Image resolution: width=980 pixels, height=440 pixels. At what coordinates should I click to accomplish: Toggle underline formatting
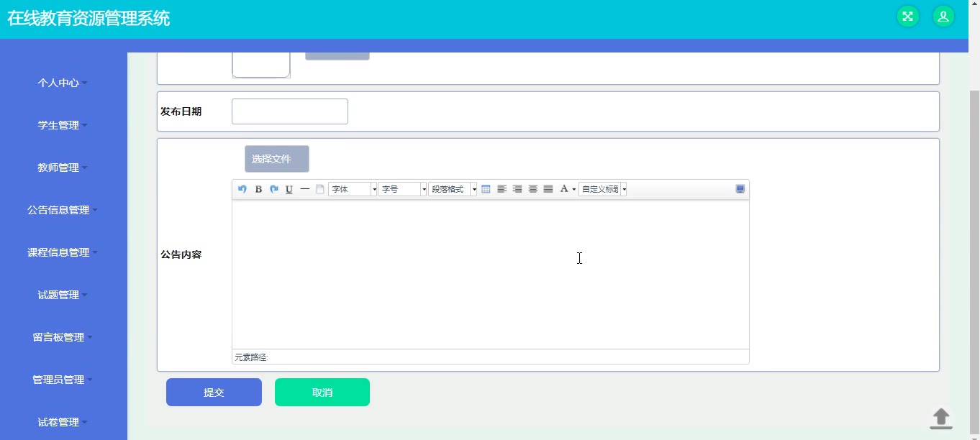pyautogui.click(x=289, y=189)
